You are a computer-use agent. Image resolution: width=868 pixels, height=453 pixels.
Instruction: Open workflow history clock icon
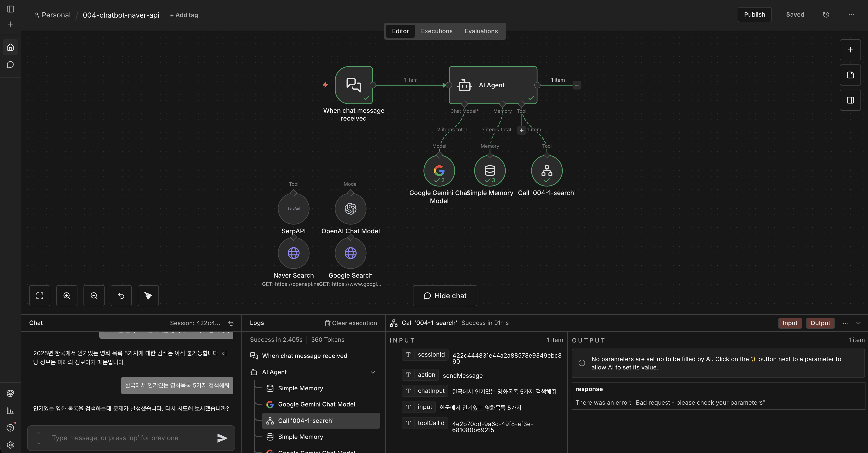[x=826, y=15]
